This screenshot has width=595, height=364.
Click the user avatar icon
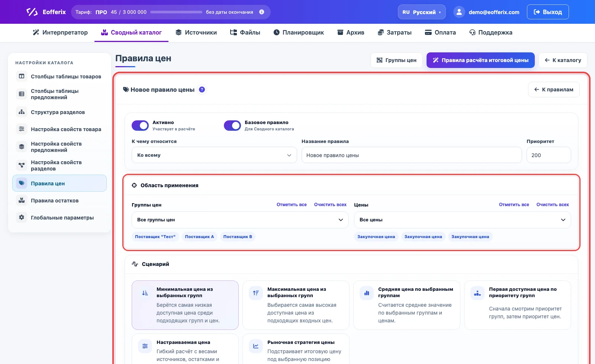(459, 12)
